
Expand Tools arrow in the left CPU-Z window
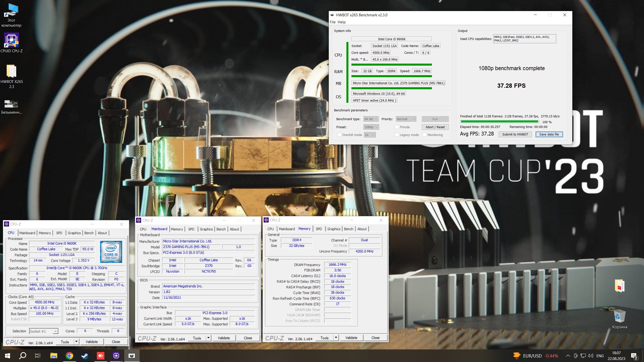(76, 342)
